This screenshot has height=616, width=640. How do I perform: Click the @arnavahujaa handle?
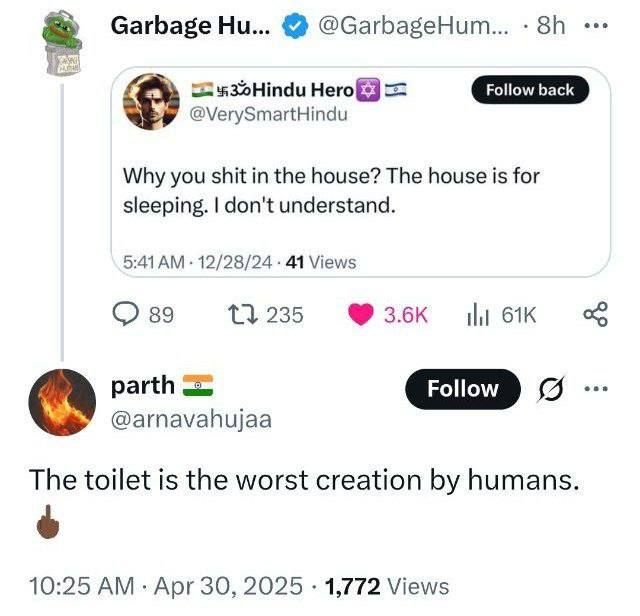point(191,419)
